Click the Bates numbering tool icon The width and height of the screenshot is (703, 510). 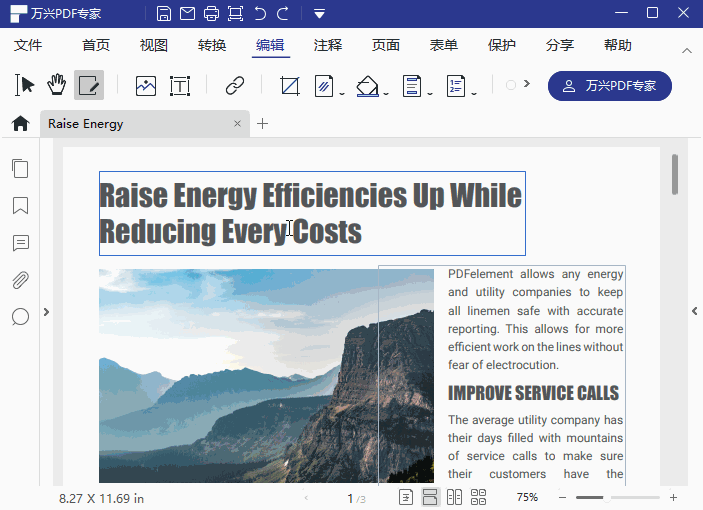pyautogui.click(x=456, y=86)
